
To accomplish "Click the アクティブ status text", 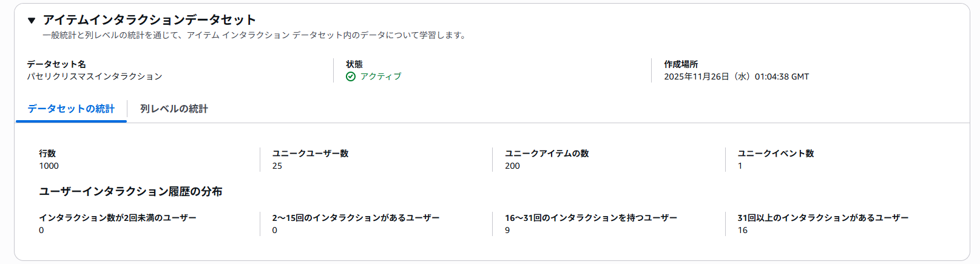I will tap(380, 76).
